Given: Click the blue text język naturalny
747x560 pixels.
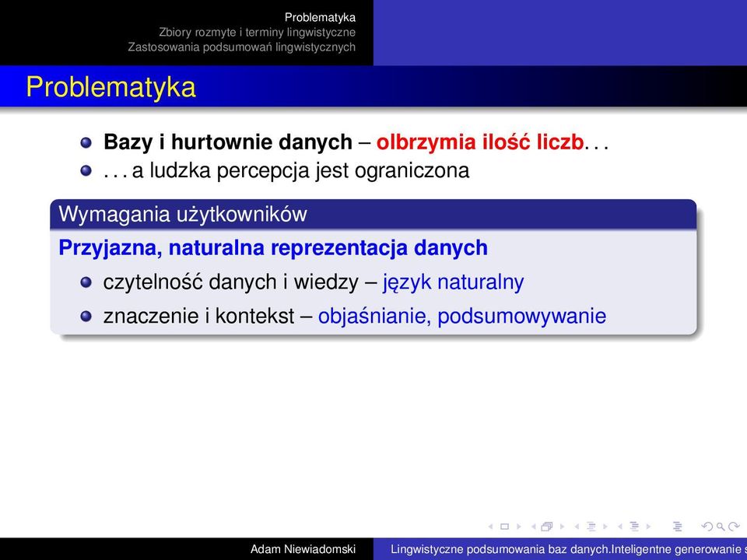Looking at the screenshot, I should pos(453,282).
